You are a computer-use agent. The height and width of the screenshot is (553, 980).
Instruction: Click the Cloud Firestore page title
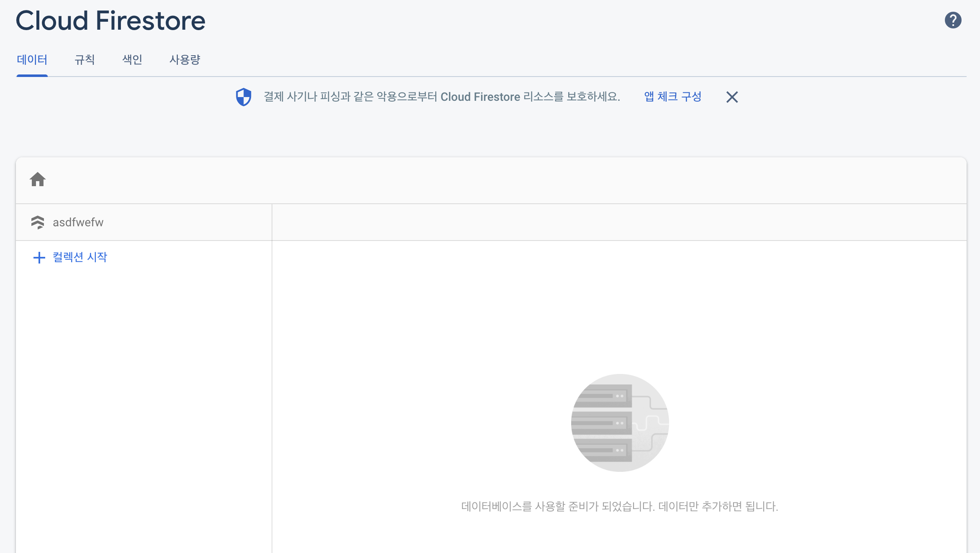click(x=110, y=20)
